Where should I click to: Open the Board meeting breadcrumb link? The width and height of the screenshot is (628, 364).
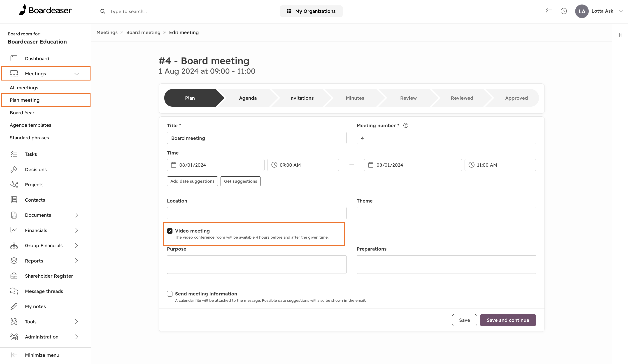143,32
